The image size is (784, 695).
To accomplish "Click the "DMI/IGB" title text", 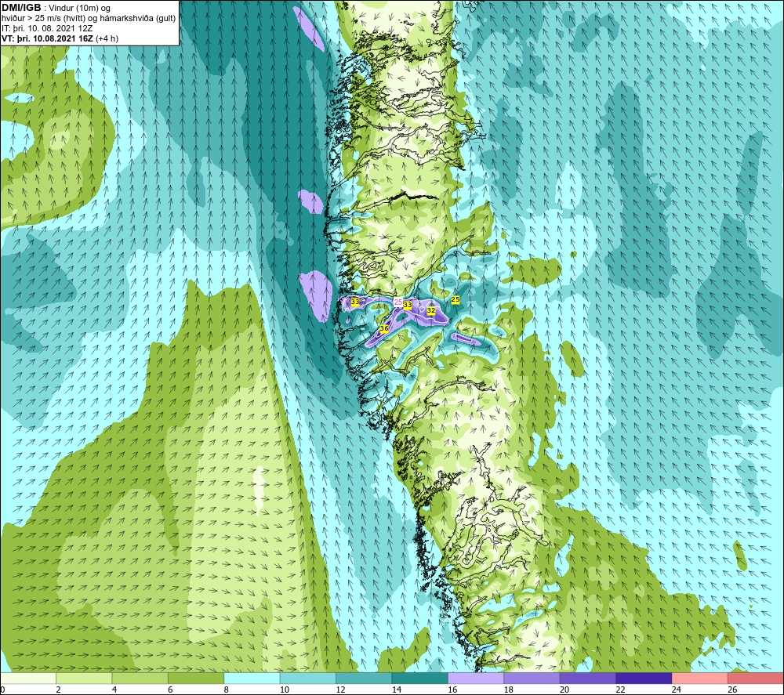I will (21, 8).
